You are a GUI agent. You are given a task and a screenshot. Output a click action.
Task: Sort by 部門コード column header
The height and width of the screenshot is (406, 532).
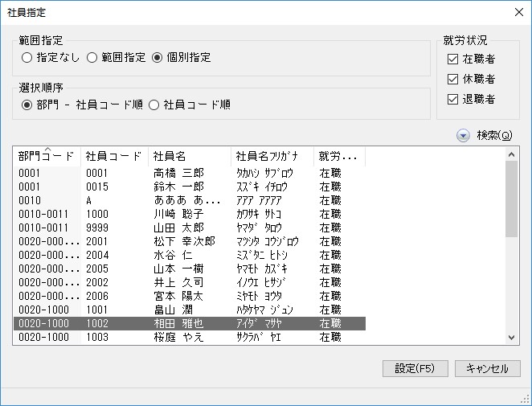(x=45, y=156)
